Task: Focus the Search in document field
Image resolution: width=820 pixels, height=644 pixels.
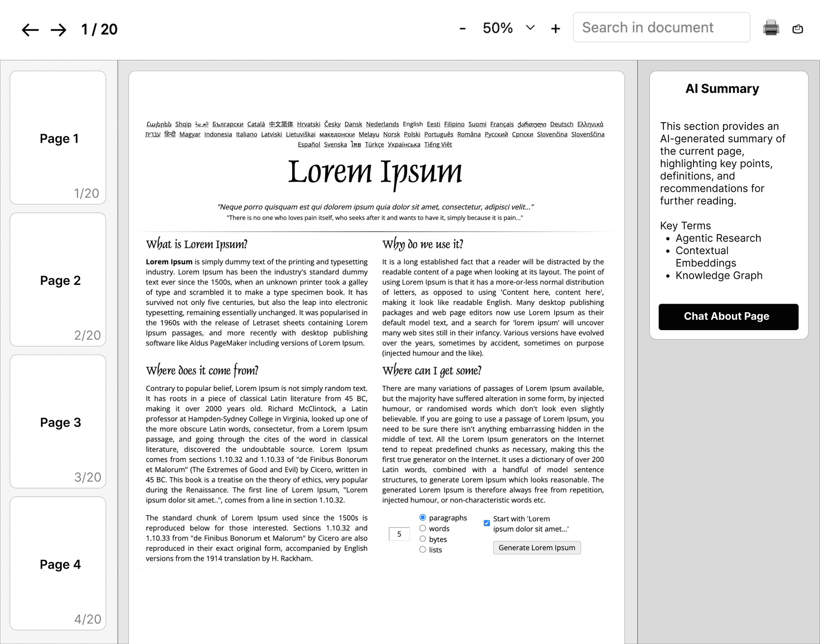Action: pos(661,27)
